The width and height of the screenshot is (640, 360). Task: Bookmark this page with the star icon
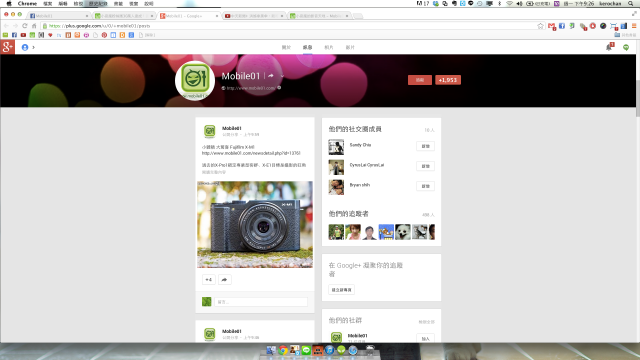pos(540,26)
